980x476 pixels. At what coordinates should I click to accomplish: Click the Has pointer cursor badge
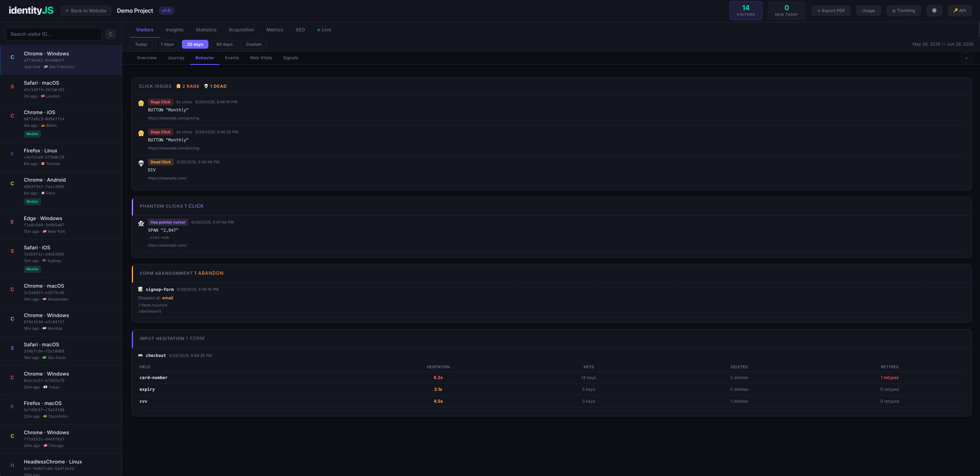point(168,222)
